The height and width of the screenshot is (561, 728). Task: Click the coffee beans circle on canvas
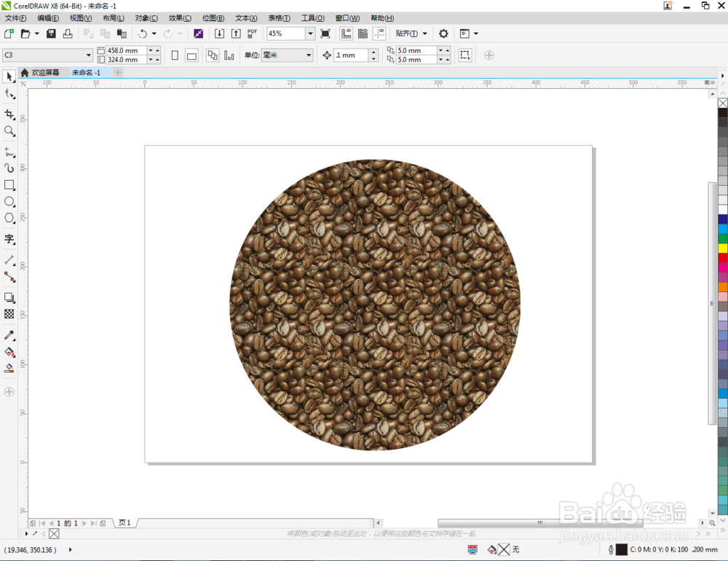pos(375,305)
